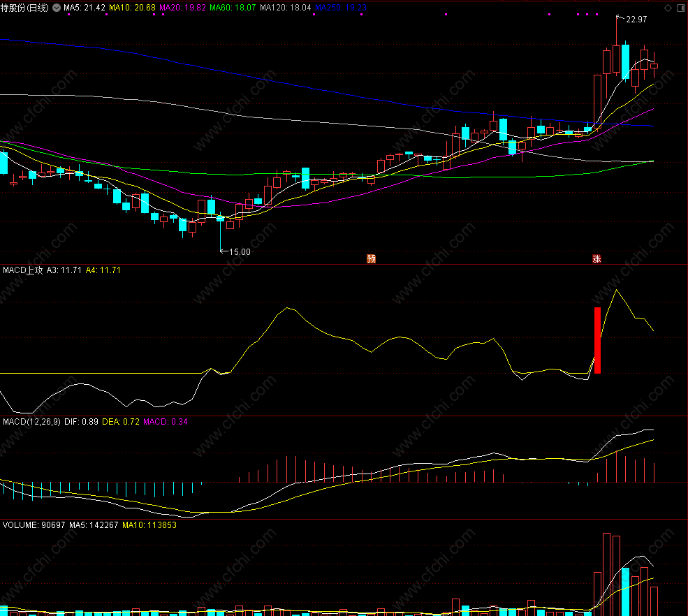
Task: Click the DIF: 0.89 value
Action: (81, 422)
